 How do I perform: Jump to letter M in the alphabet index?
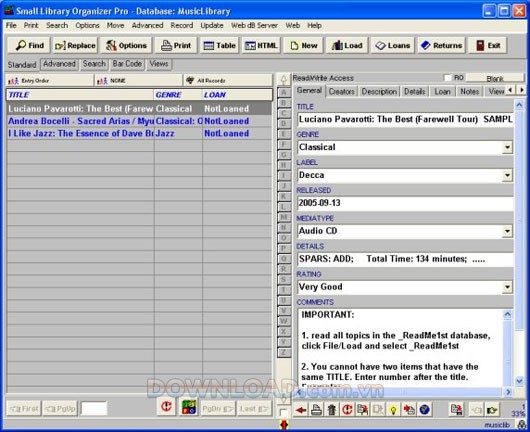[284, 217]
